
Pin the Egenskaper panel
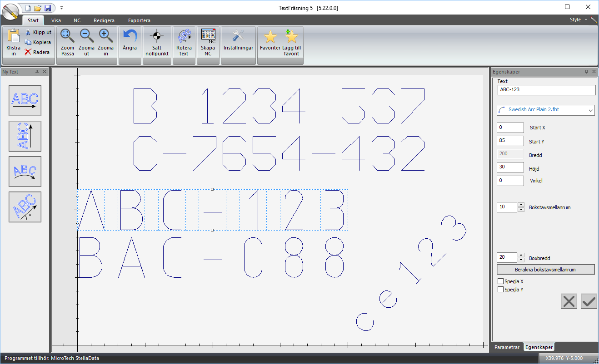coord(586,72)
